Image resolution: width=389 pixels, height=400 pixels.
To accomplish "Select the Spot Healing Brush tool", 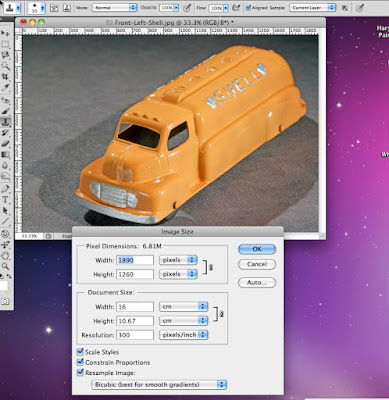I will tap(5, 100).
